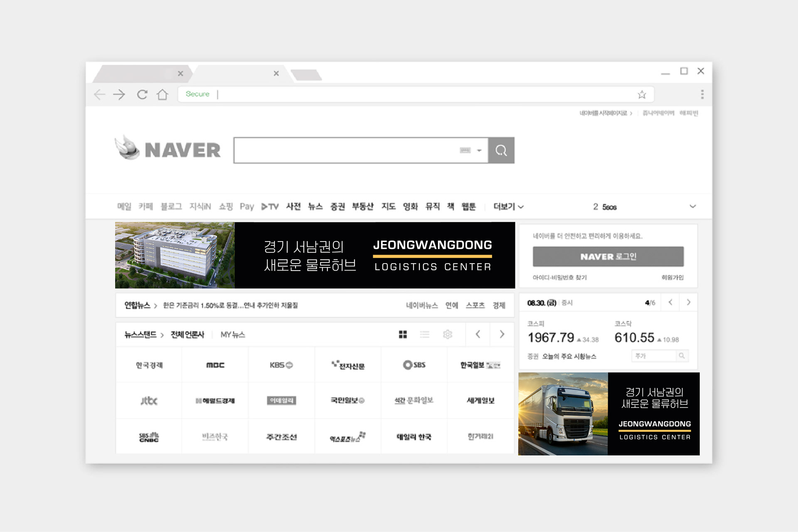The height and width of the screenshot is (532, 798).
Task: Open 블로그 in the service menu
Action: click(171, 207)
